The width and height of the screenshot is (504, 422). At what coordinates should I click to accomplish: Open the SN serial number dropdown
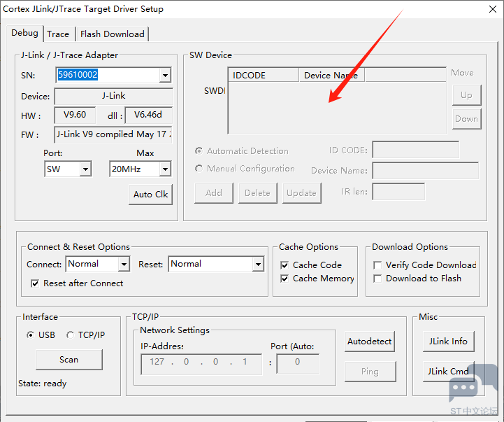[x=165, y=76]
